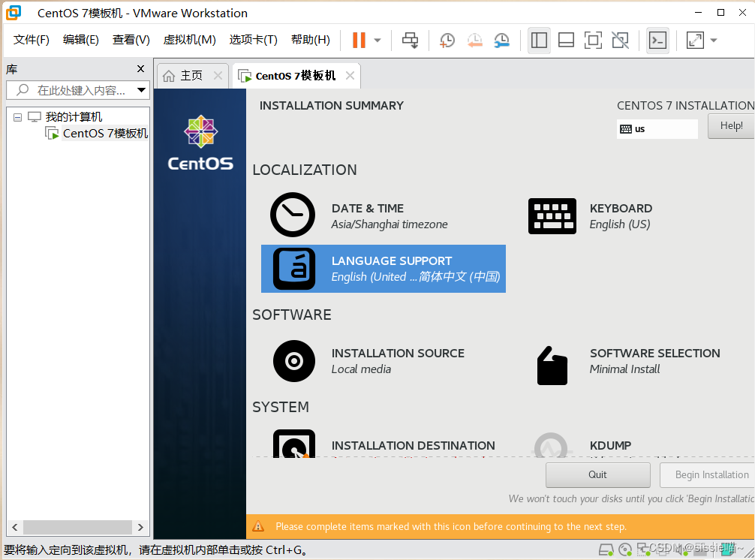The height and width of the screenshot is (560, 755).
Task: Open LANGUAGE SUPPORT icon
Action: [x=293, y=269]
